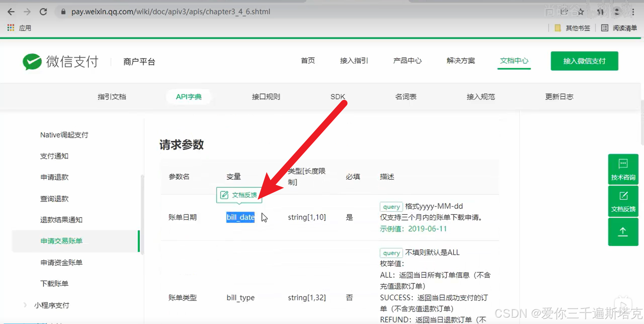The image size is (644, 324).
Task: Click the 描述 column header
Action: [x=387, y=177]
